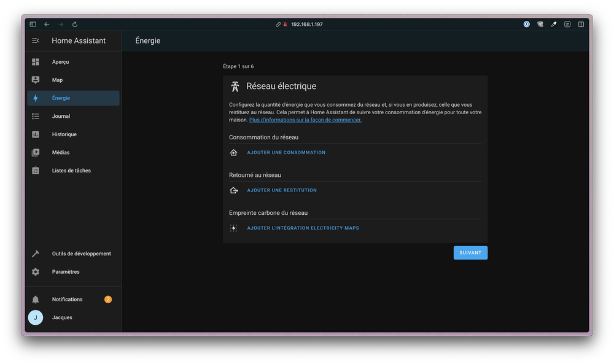Click the return-to-grid house icon
Viewport: 614px width, 364px height.
click(234, 190)
